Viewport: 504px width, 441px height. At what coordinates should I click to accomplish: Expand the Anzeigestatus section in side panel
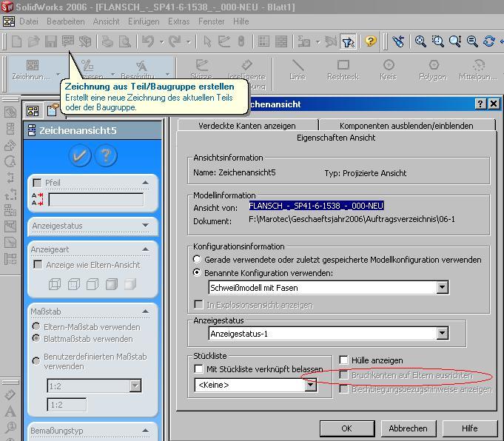click(x=145, y=226)
